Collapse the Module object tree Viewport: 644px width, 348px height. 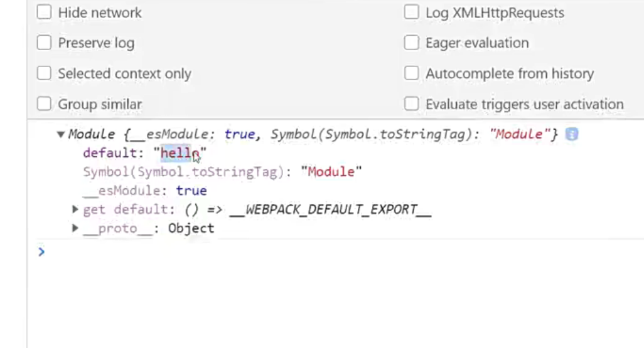[61, 134]
